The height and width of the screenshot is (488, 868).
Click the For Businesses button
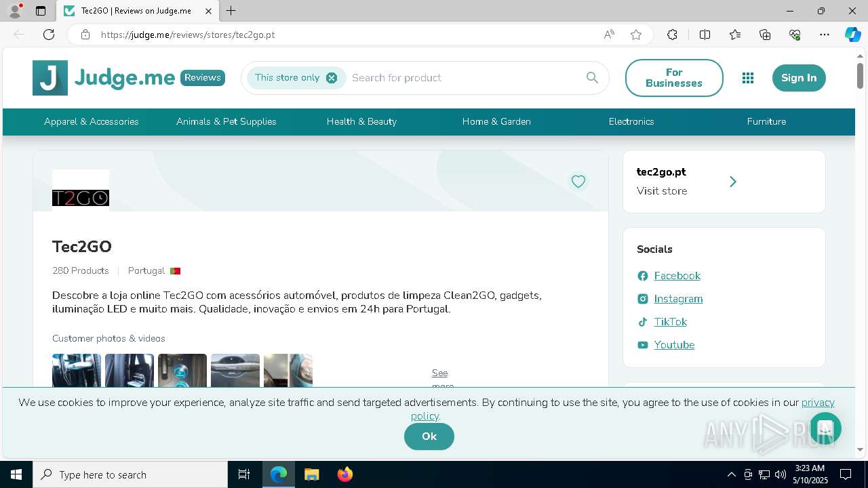tap(674, 78)
